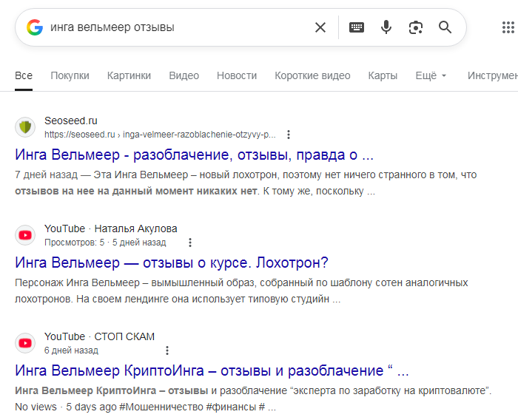Start voice search with microphone icon
Screen dimensions: 518x420
[386, 27]
